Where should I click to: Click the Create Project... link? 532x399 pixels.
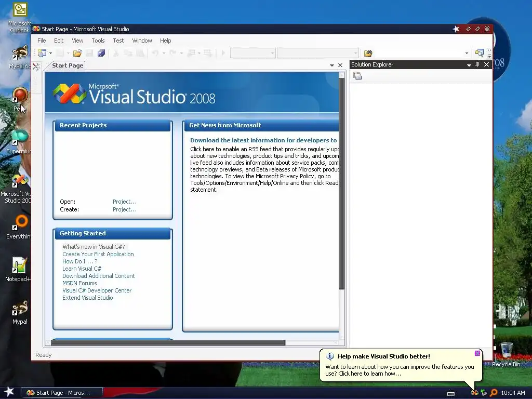[x=125, y=209]
